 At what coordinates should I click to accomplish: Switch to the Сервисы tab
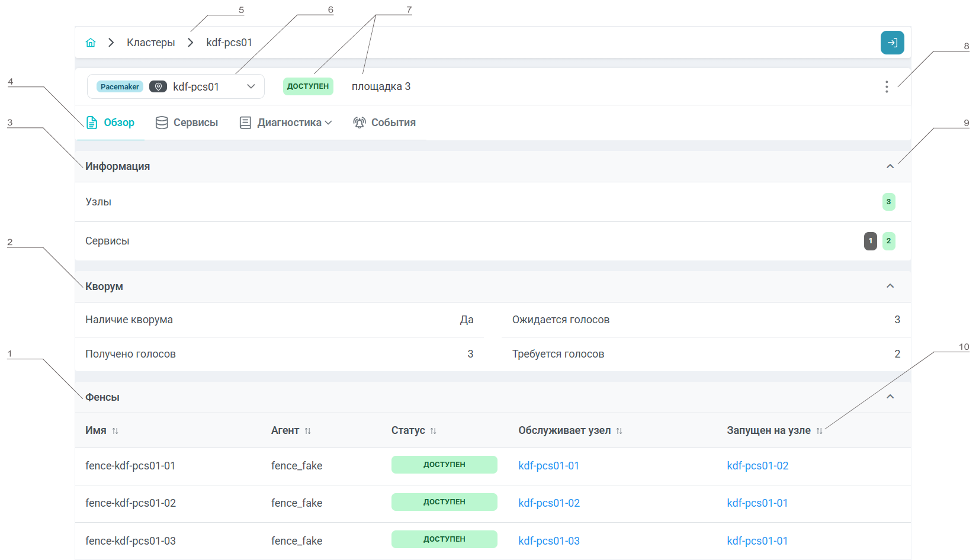pyautogui.click(x=187, y=123)
